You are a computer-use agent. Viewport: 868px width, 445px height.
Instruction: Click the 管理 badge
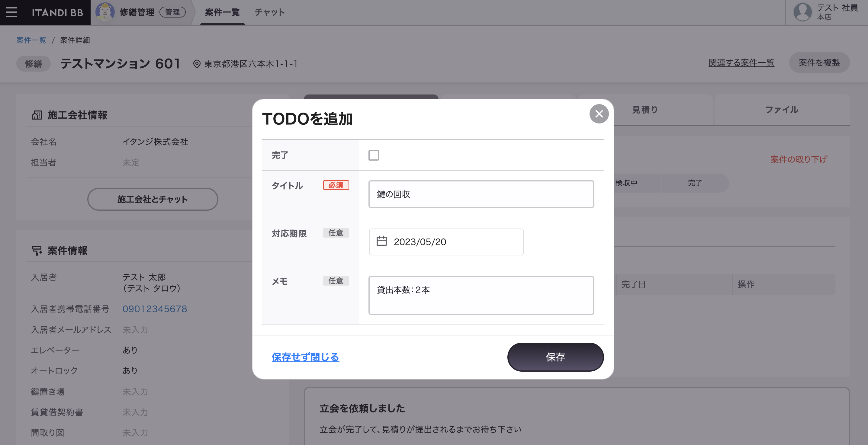pos(172,12)
